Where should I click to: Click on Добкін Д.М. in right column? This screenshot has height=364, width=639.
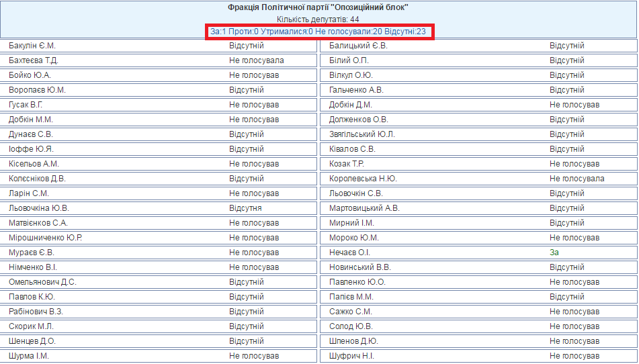tap(350, 105)
